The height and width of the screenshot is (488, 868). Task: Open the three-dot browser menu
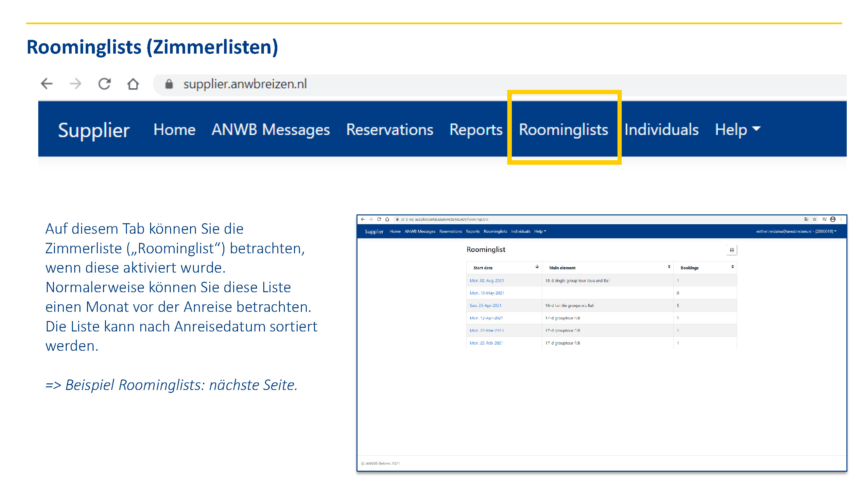842,219
